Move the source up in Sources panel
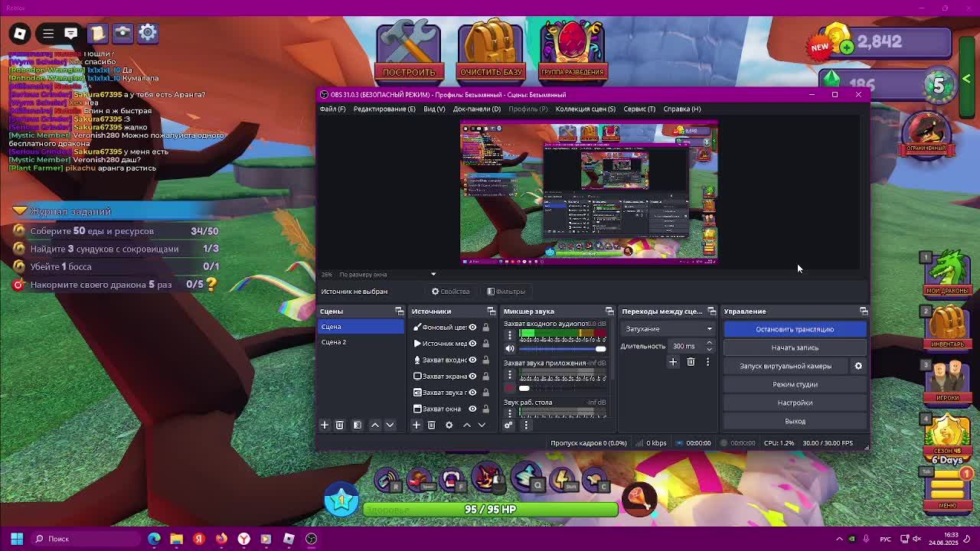The height and width of the screenshot is (551, 980). pos(467,425)
